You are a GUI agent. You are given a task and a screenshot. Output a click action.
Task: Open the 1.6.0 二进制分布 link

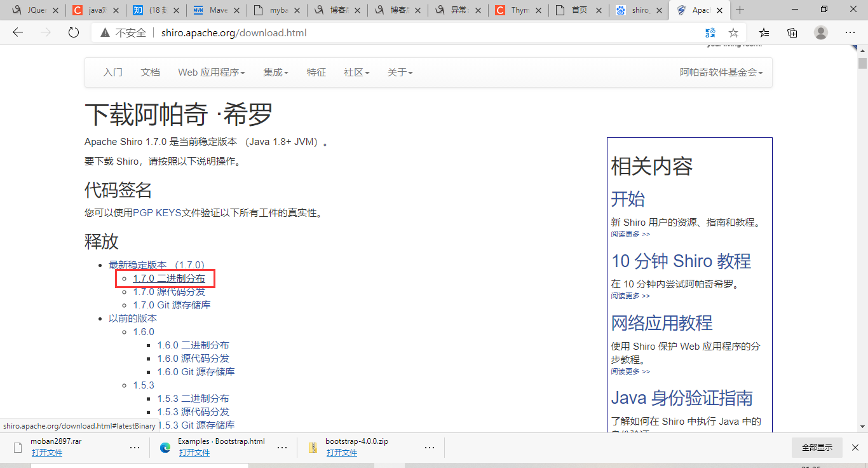pyautogui.click(x=193, y=345)
